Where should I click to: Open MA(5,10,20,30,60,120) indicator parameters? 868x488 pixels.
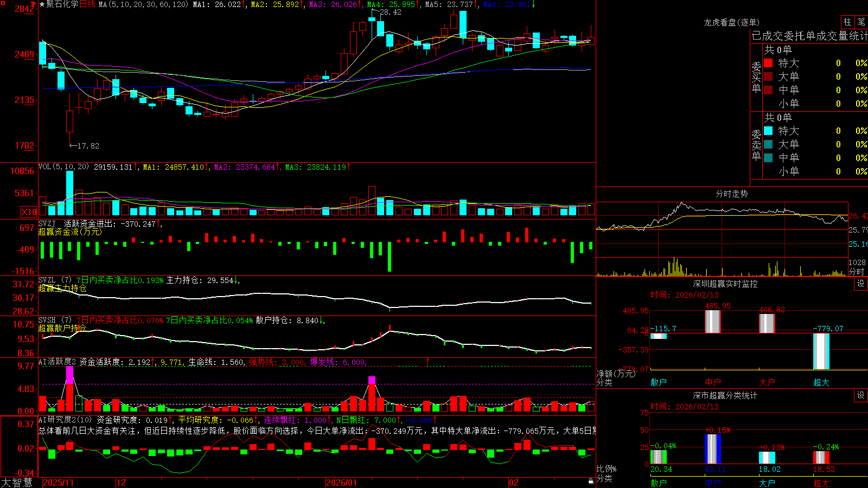pos(143,4)
